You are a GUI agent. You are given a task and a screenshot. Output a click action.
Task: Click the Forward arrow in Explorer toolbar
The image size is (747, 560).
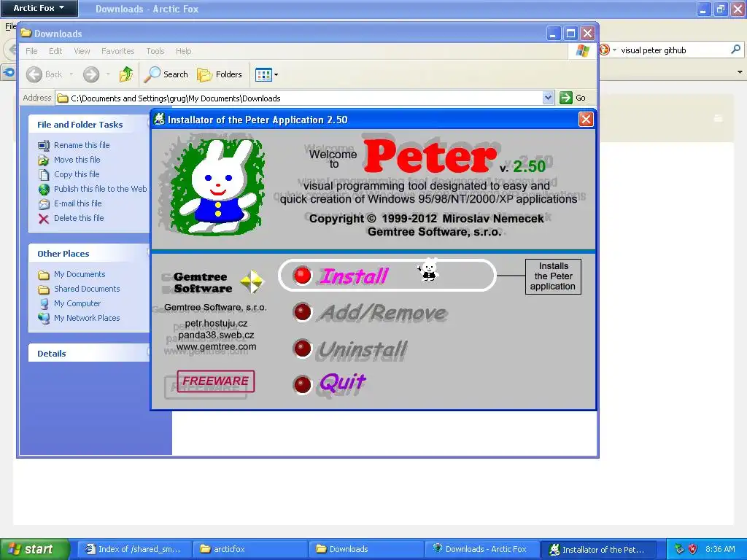tap(91, 74)
